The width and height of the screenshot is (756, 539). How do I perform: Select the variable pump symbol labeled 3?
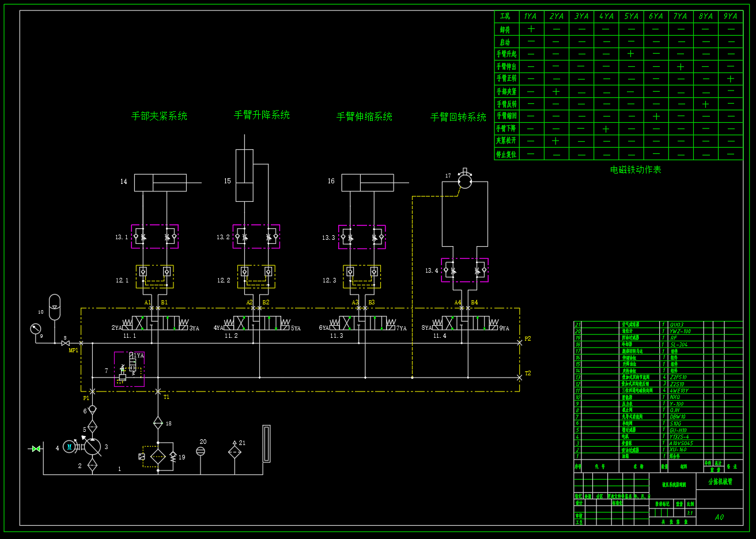point(92,447)
